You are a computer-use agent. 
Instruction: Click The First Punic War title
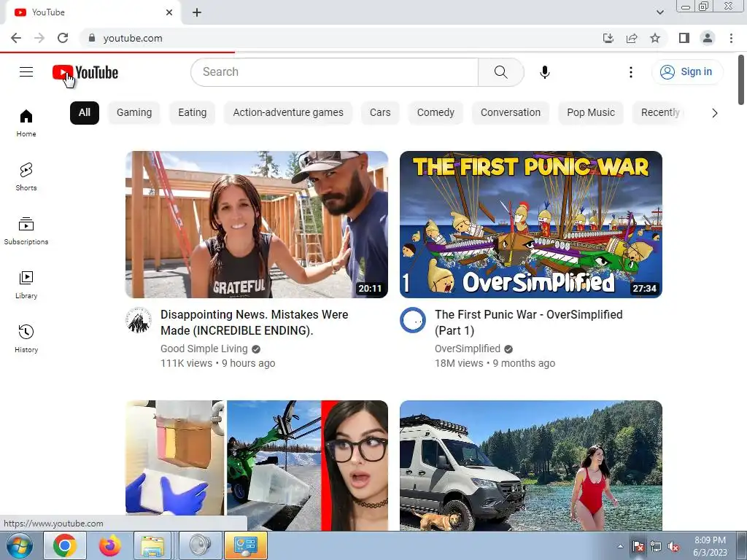pos(528,322)
